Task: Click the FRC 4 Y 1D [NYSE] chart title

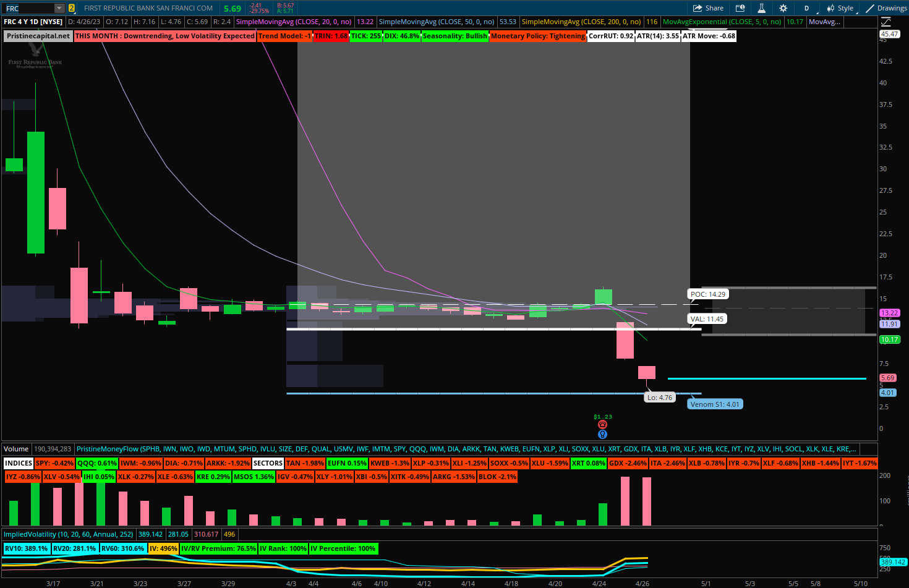Action: (x=33, y=22)
